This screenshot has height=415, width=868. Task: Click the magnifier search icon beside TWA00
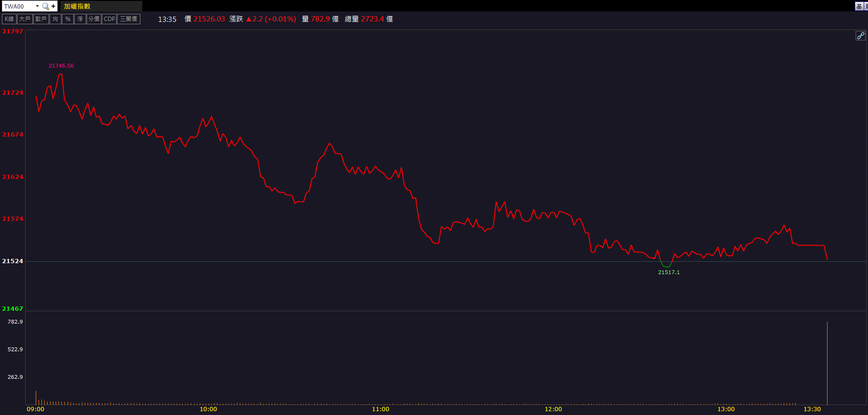46,6
